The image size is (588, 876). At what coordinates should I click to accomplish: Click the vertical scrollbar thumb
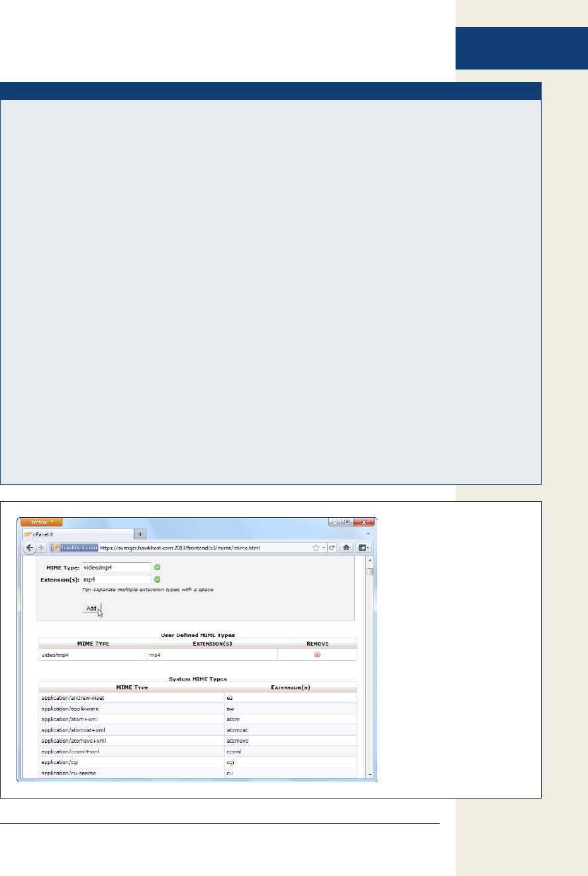pos(370,572)
